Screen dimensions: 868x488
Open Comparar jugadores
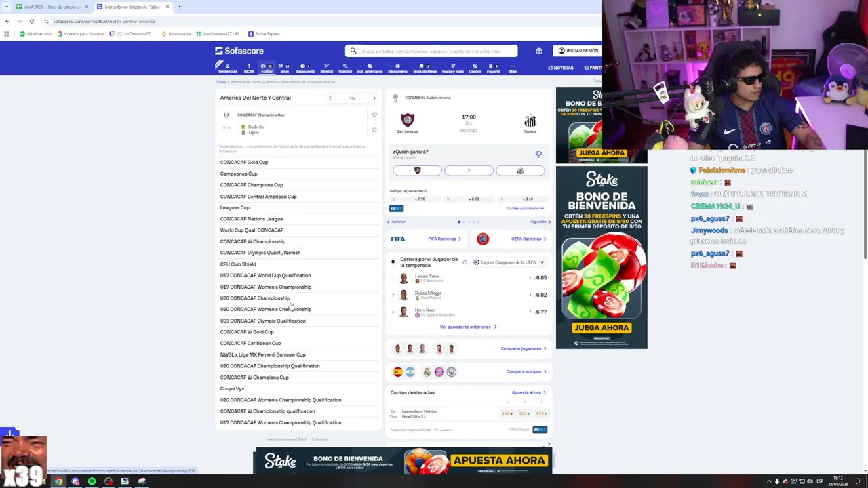pyautogui.click(x=524, y=348)
